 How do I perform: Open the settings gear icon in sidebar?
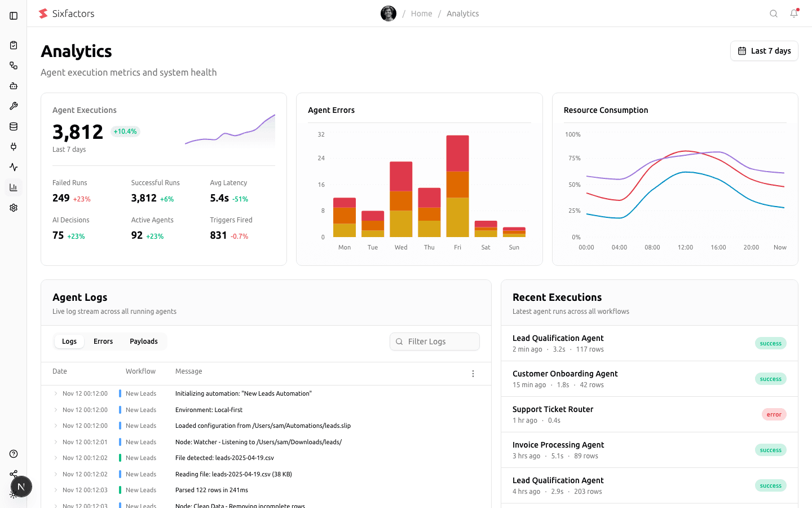coord(14,208)
